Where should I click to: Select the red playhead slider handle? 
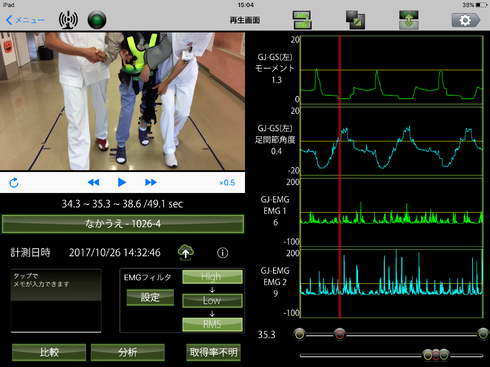(340, 334)
